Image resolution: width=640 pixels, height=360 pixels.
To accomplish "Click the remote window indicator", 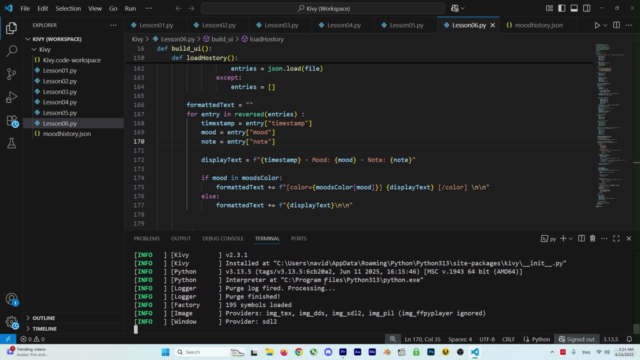I will 8,339.
